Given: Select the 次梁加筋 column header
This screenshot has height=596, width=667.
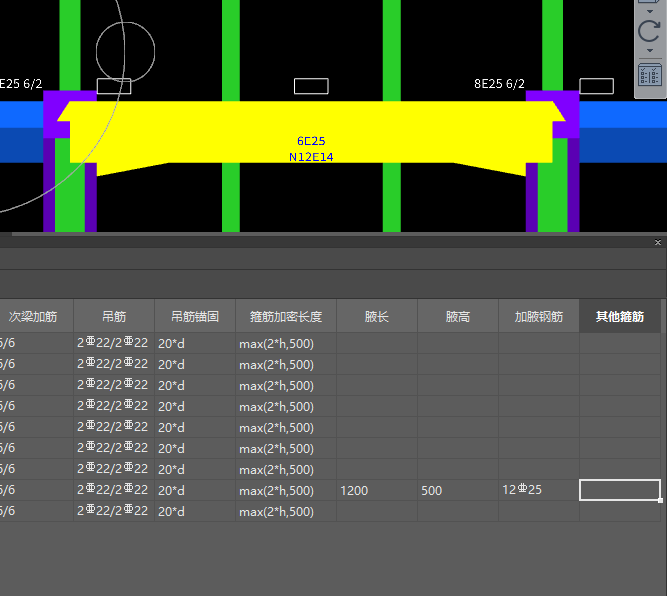Looking at the screenshot, I should coord(37,316).
